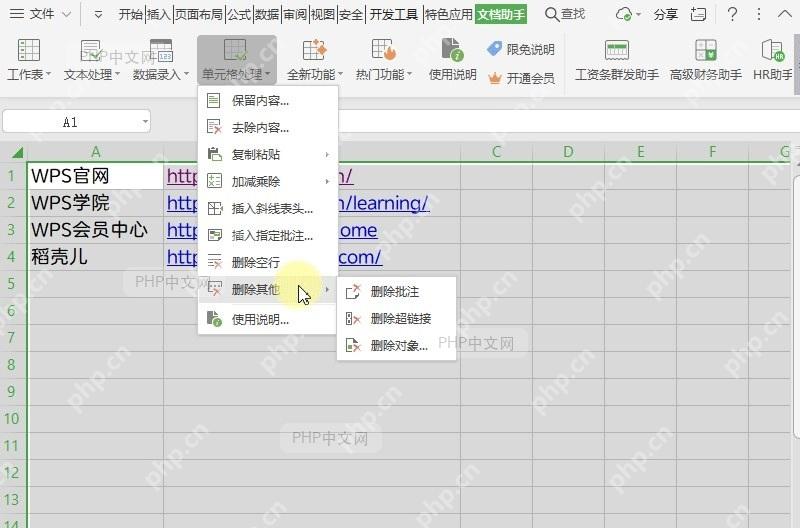Click the 开通会员 crown button

click(x=521, y=78)
